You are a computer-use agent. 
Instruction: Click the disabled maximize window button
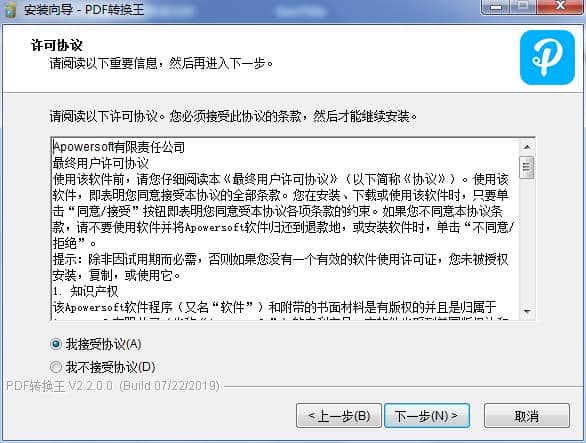click(523, 6)
